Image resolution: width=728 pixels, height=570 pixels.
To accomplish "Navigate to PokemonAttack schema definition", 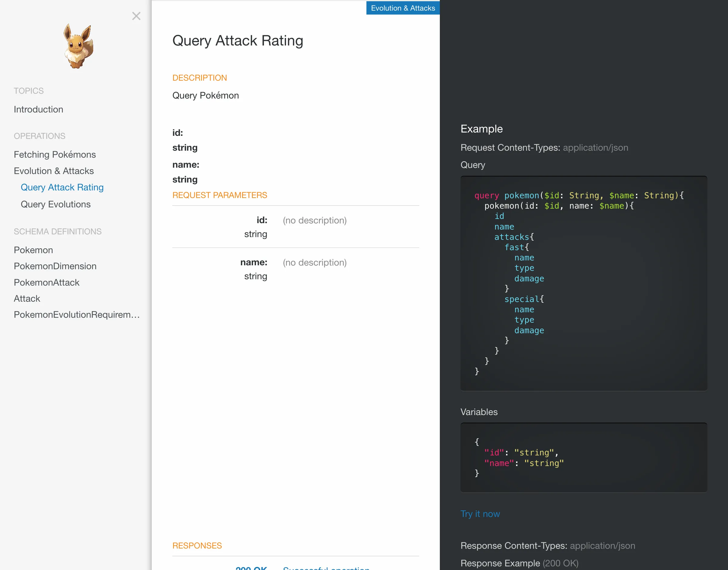I will pyautogui.click(x=46, y=282).
